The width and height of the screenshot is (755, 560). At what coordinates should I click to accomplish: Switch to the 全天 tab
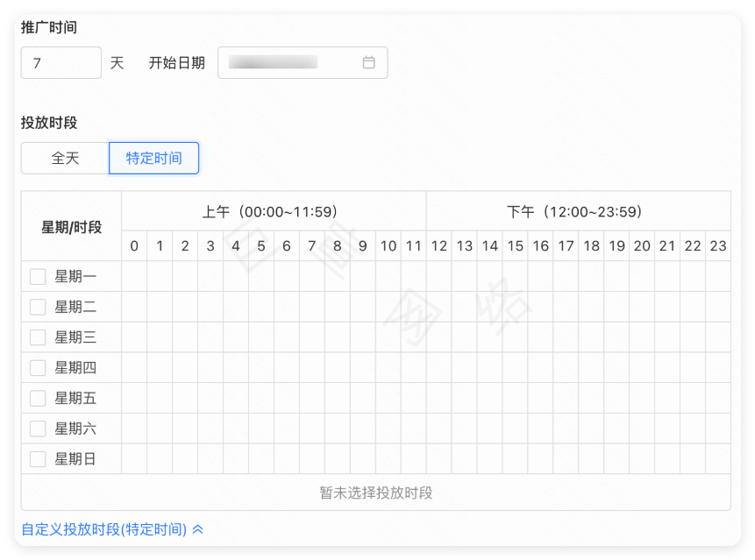64,158
